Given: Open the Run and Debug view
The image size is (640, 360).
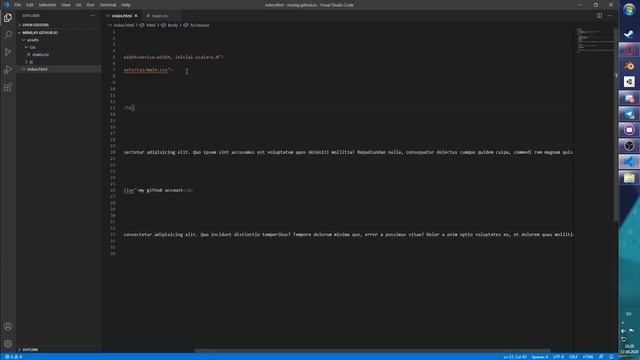Looking at the screenshot, I should pyautogui.click(x=8, y=70).
